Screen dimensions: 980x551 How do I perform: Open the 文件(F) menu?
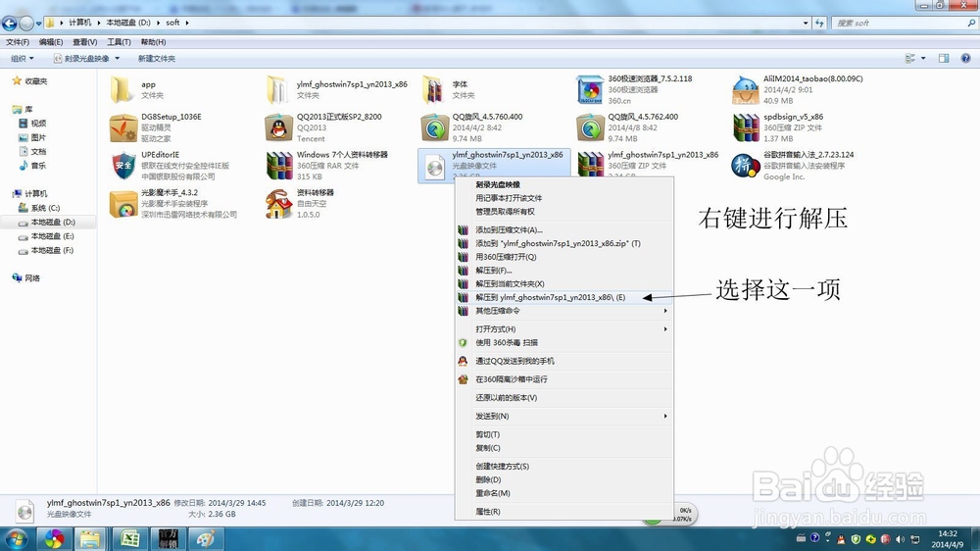[x=18, y=42]
